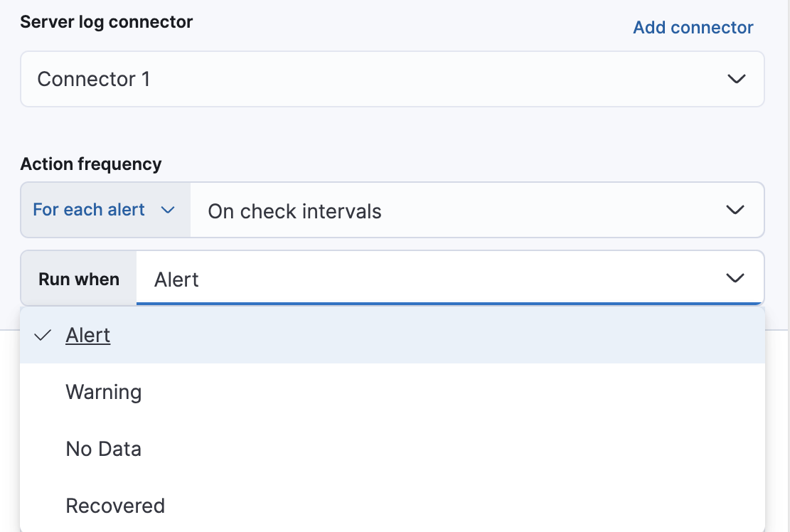Choose Recovered from the open list

click(114, 506)
